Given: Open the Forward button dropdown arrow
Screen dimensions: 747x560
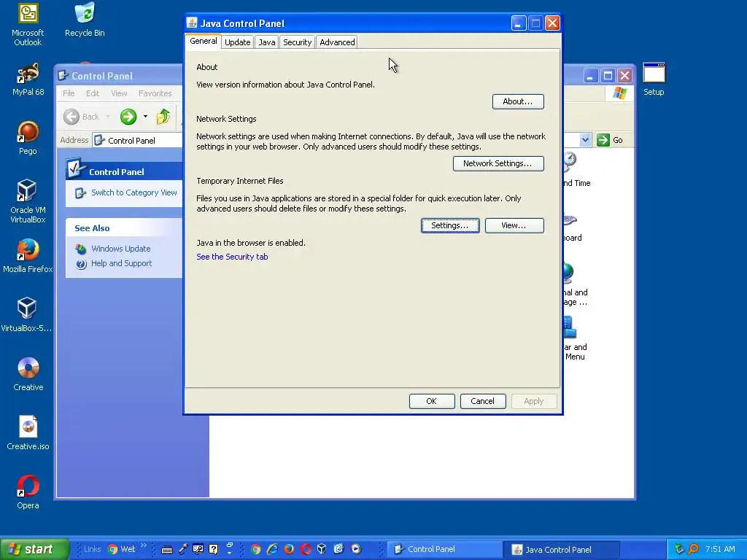Looking at the screenshot, I should point(145,117).
